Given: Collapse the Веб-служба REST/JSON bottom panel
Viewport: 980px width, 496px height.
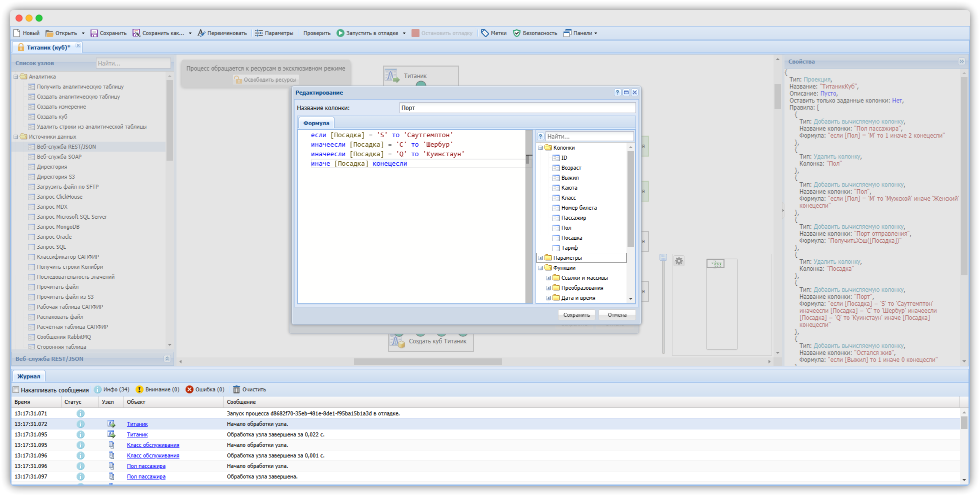Looking at the screenshot, I should click(167, 358).
